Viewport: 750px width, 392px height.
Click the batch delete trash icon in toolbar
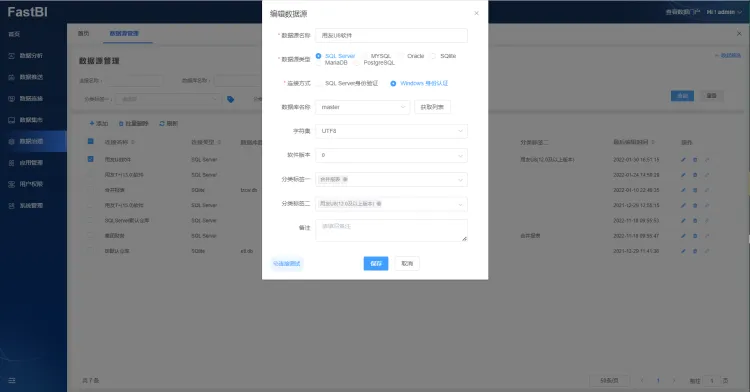(x=121, y=123)
